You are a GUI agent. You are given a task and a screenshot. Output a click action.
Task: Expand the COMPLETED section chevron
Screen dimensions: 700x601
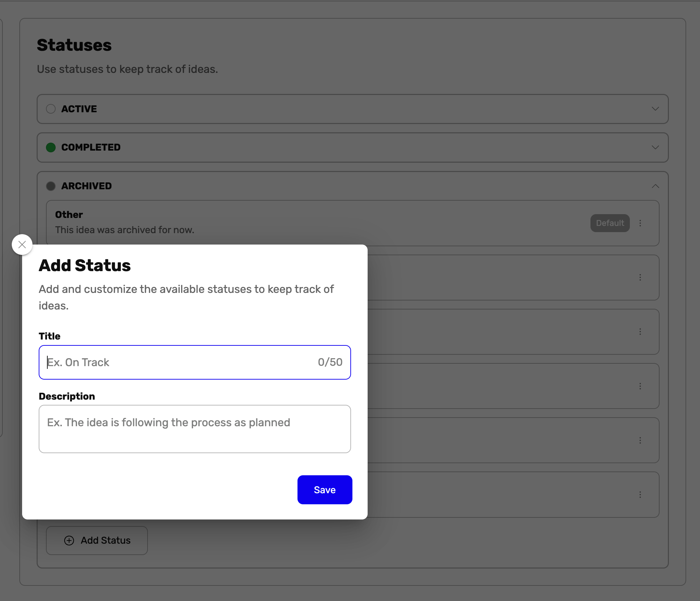coord(655,147)
